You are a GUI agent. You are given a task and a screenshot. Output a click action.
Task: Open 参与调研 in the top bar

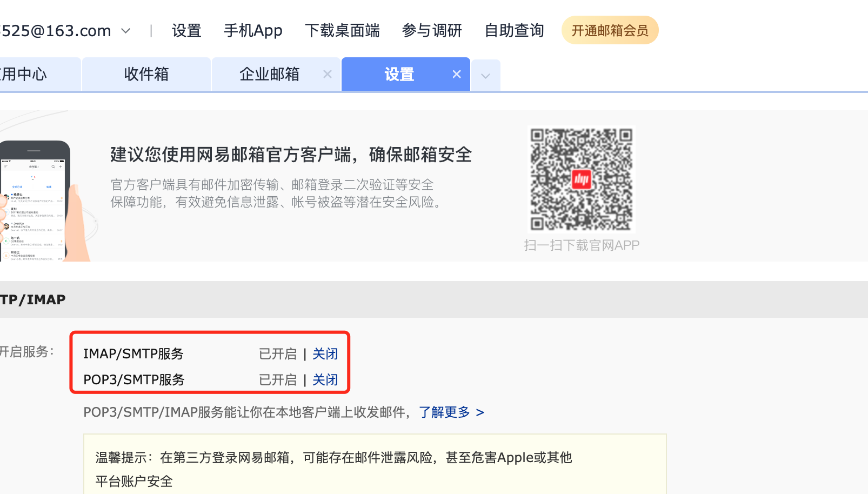click(432, 31)
